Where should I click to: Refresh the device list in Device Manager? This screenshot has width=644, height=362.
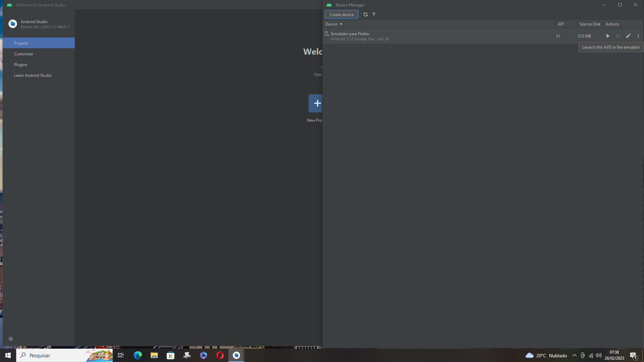point(366,14)
